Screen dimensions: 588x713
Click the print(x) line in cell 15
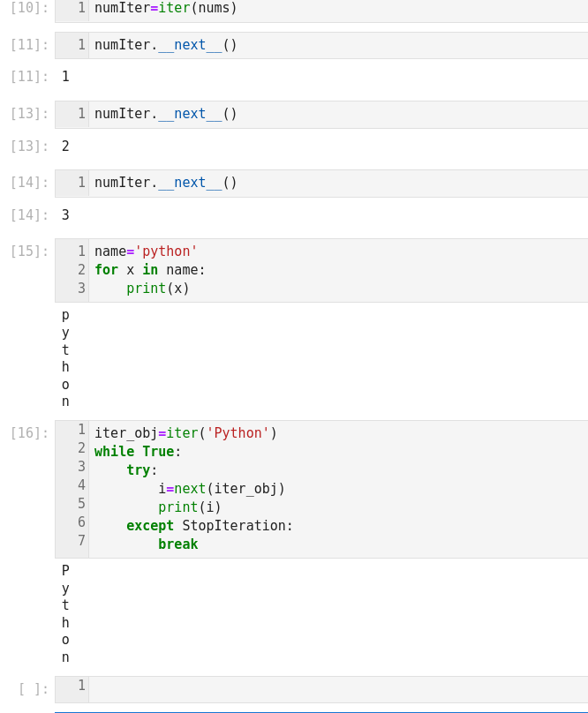[158, 289]
